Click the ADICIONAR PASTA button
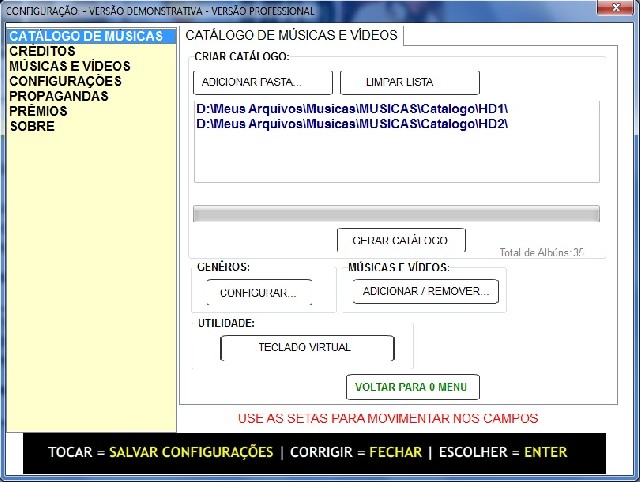Viewport: 640px width, 482px height. click(263, 82)
